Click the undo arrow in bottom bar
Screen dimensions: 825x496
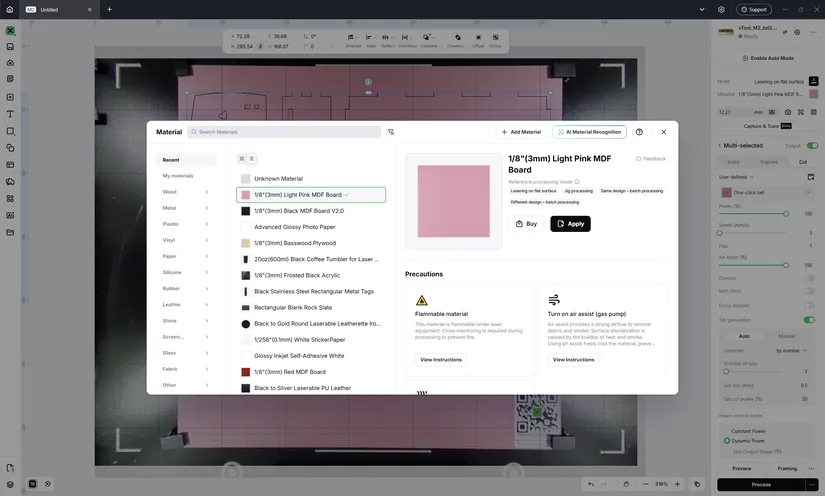coord(591,484)
